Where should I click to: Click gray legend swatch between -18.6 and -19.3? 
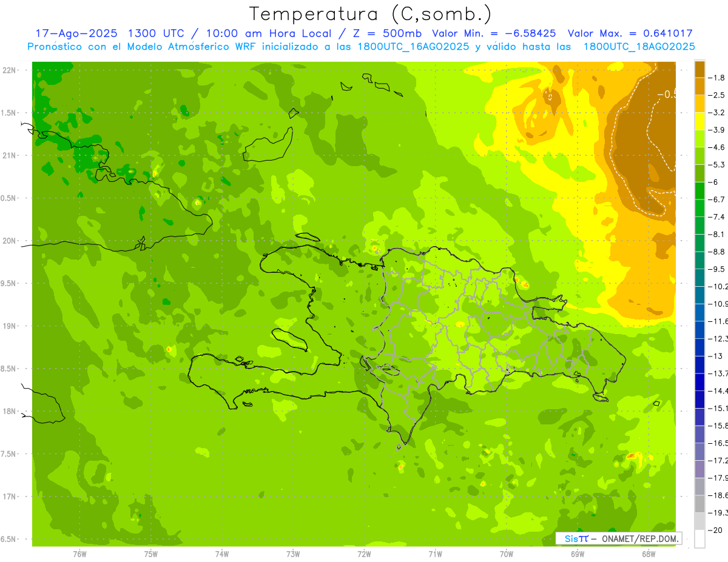click(x=699, y=504)
